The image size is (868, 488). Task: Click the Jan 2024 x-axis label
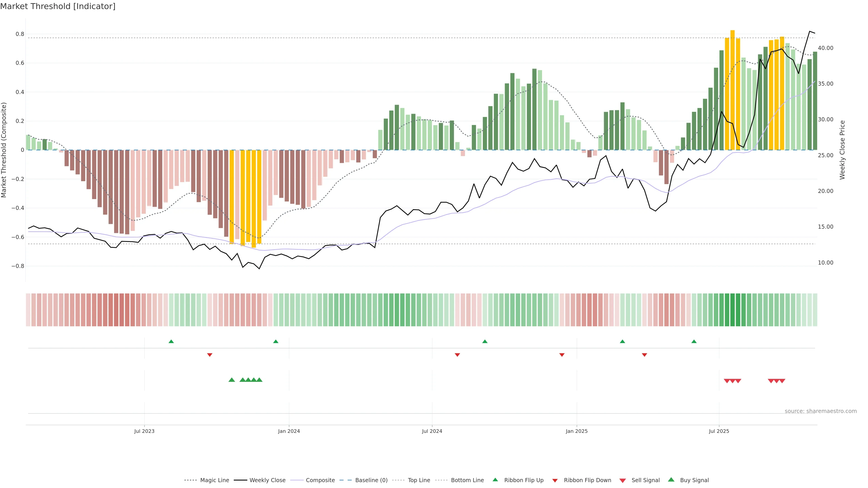(289, 431)
